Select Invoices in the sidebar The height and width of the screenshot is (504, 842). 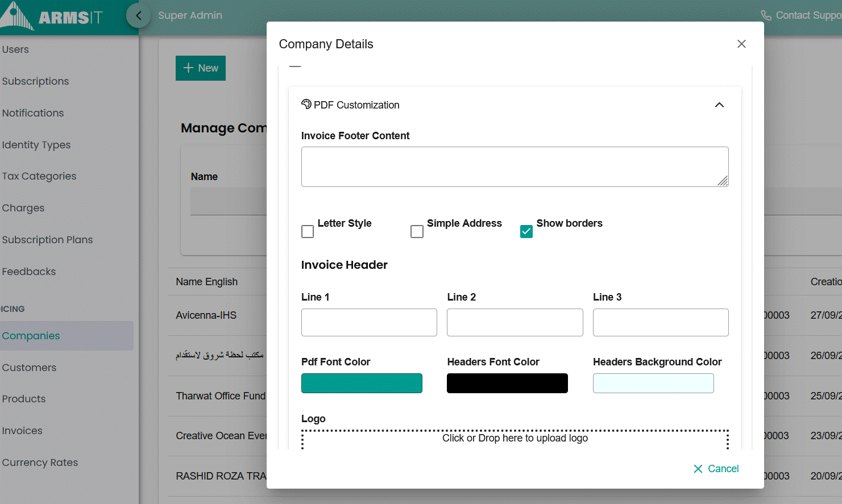tap(22, 431)
